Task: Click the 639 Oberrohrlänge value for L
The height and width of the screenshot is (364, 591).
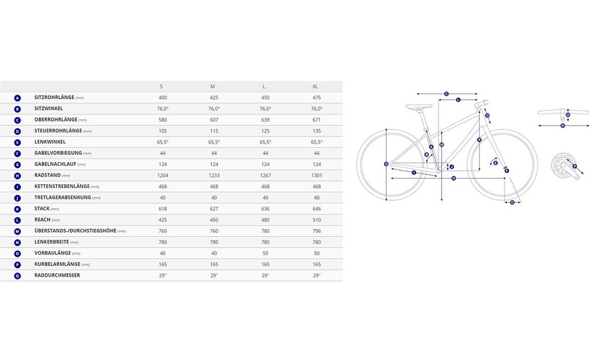Action: pos(265,120)
